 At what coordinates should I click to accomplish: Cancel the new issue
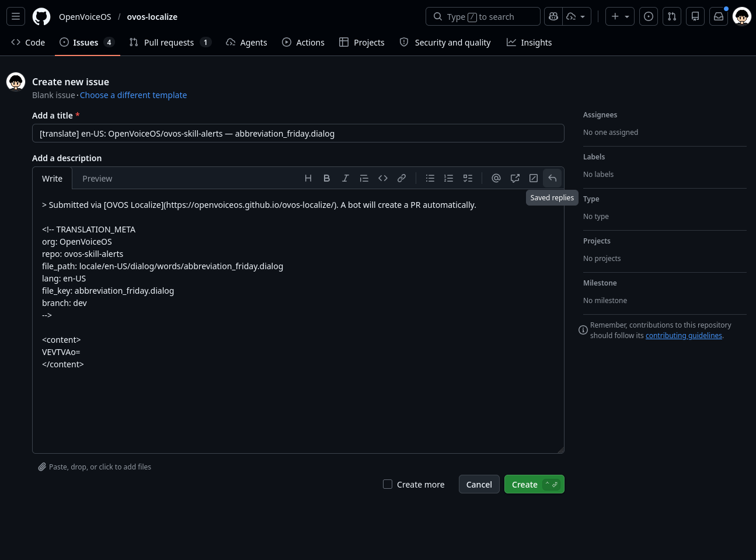point(479,484)
